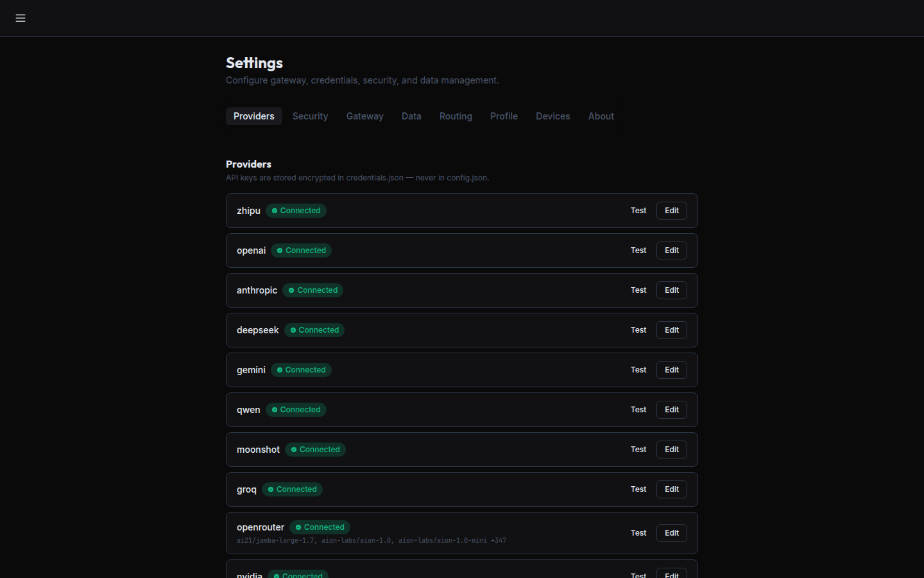924x578 pixels.
Task: Click the Providers section heading
Action: (x=248, y=164)
